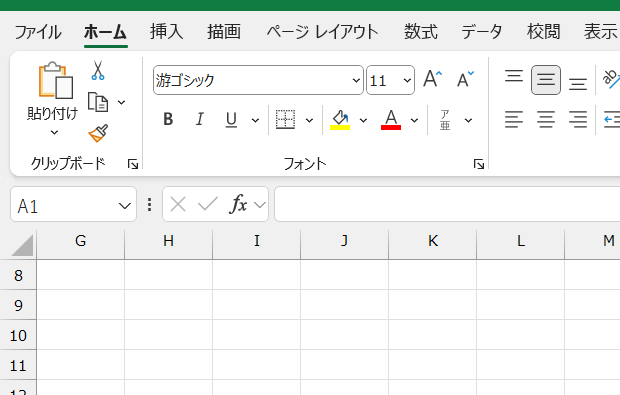
Task: Open the Name Box dropdown arrow
Action: pyautogui.click(x=125, y=206)
